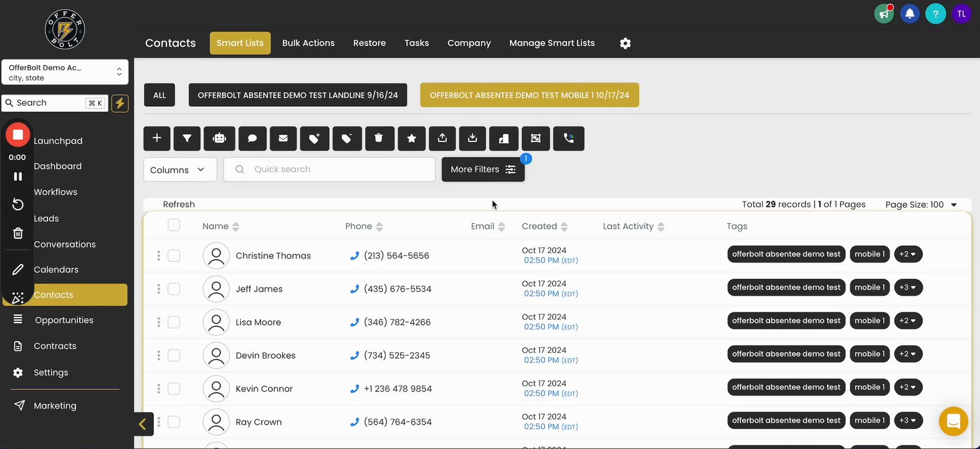980x449 pixels.
Task: Click the star icon in the toolbar
Action: tap(411, 138)
